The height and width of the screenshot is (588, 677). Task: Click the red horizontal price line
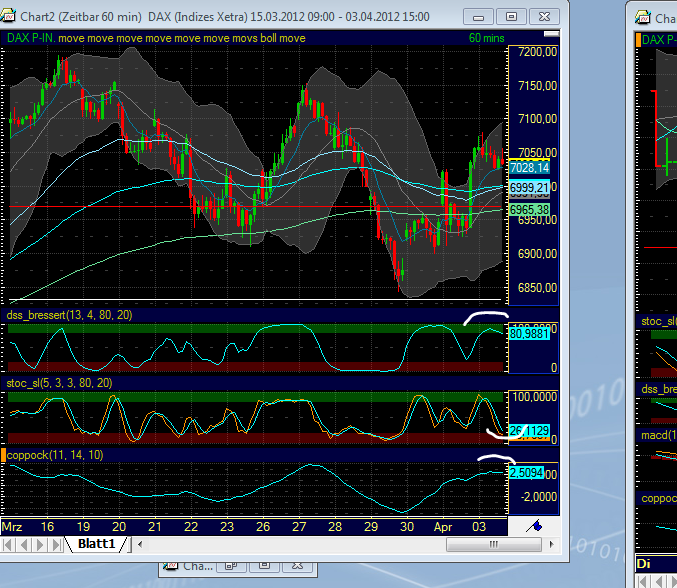tap(255, 207)
